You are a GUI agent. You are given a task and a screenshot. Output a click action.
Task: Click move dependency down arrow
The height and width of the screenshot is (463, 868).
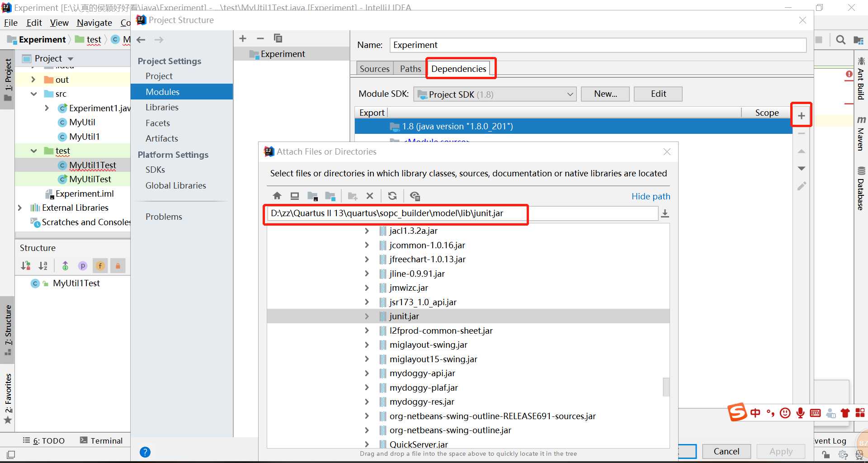802,168
